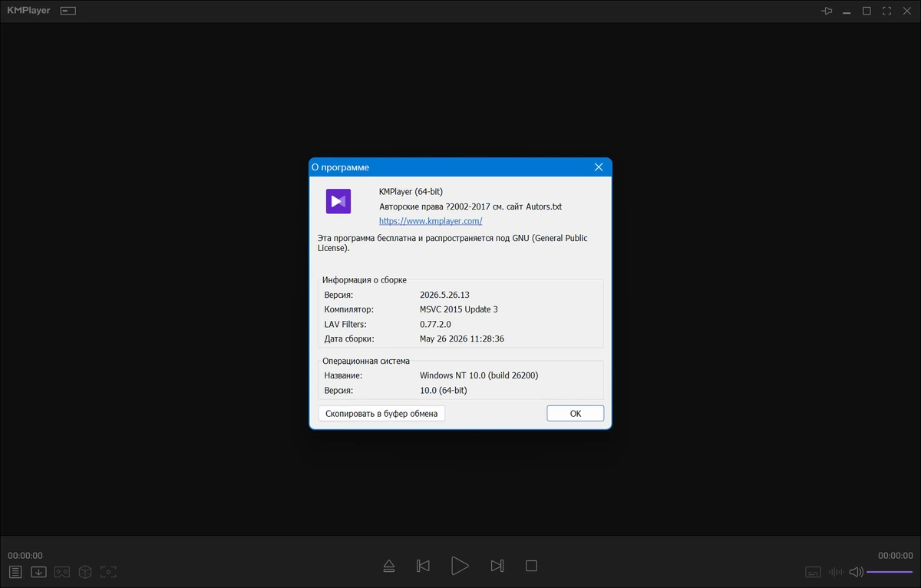Viewport: 921px width, 588px height.
Task: Click the eject/open file button
Action: [388, 566]
